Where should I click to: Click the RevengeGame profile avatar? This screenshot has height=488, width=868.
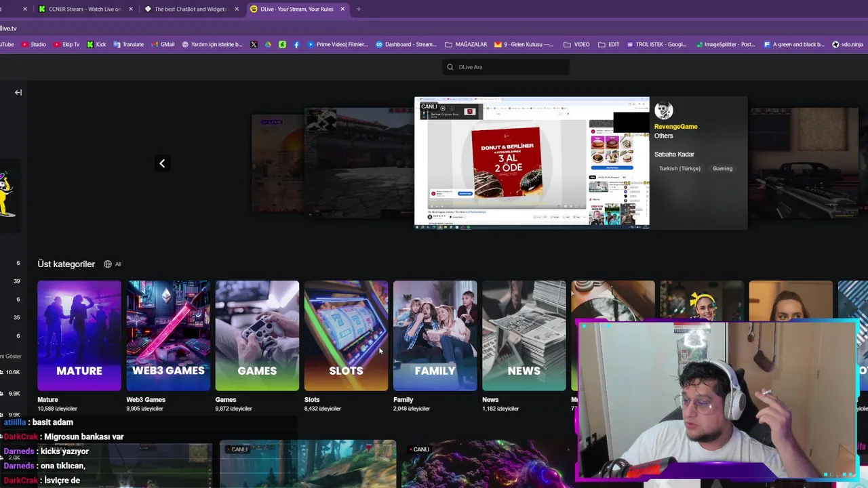coord(664,110)
